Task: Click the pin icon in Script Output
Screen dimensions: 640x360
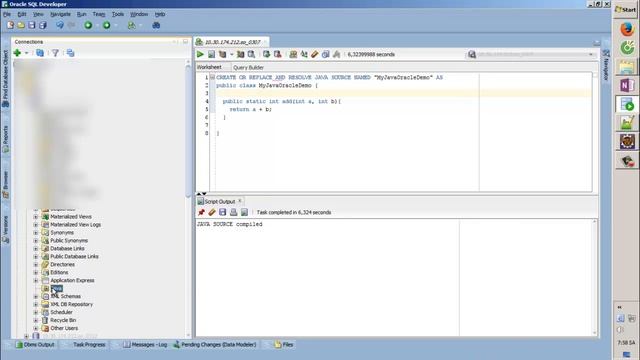Action: [201, 212]
